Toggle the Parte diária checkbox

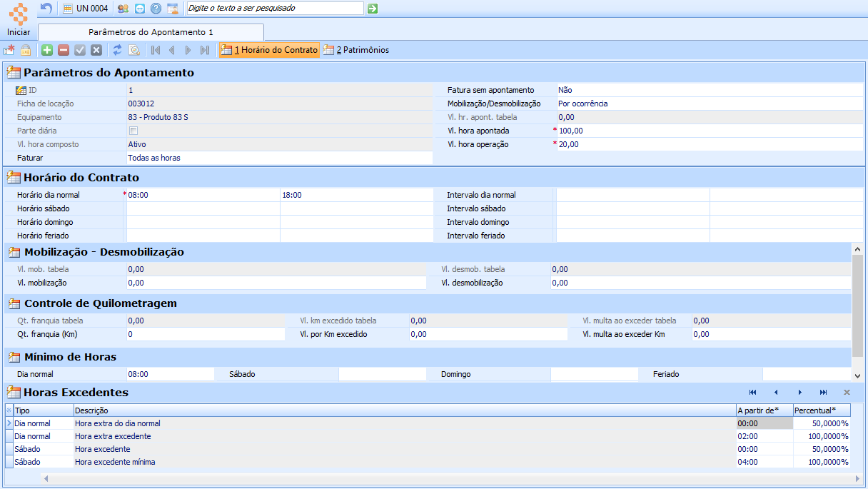[x=133, y=131]
